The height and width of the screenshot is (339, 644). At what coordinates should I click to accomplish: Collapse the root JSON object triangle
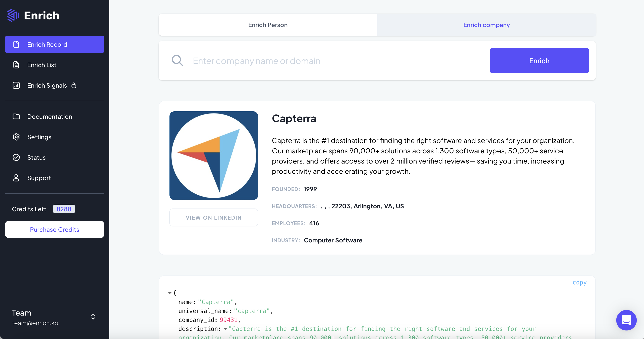(170, 293)
